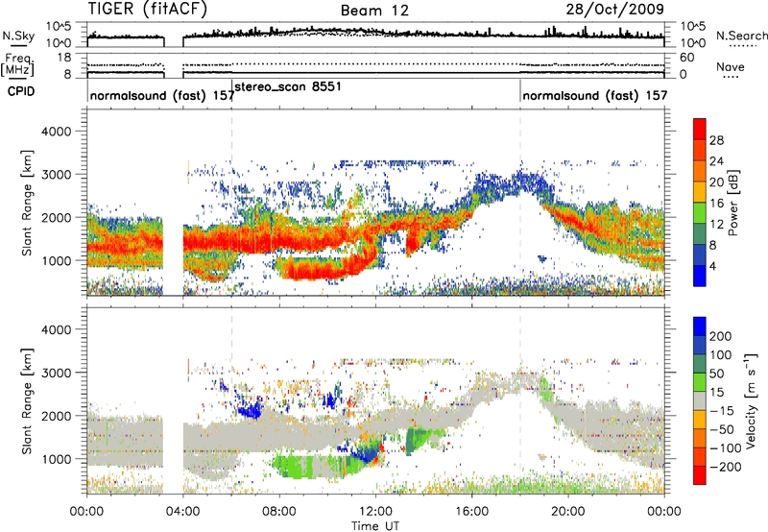Viewport: 768px width, 532px height.
Task: Click the 12:00 time axis tick label
Action: coord(375,512)
